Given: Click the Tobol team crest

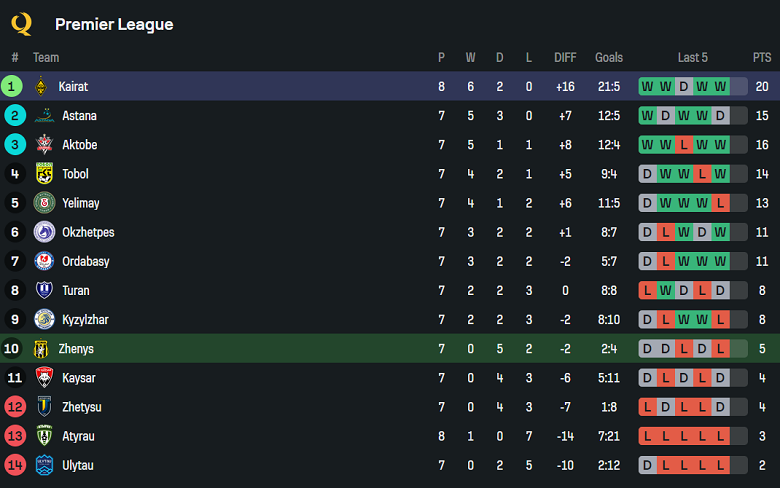Looking at the screenshot, I should pos(43,174).
